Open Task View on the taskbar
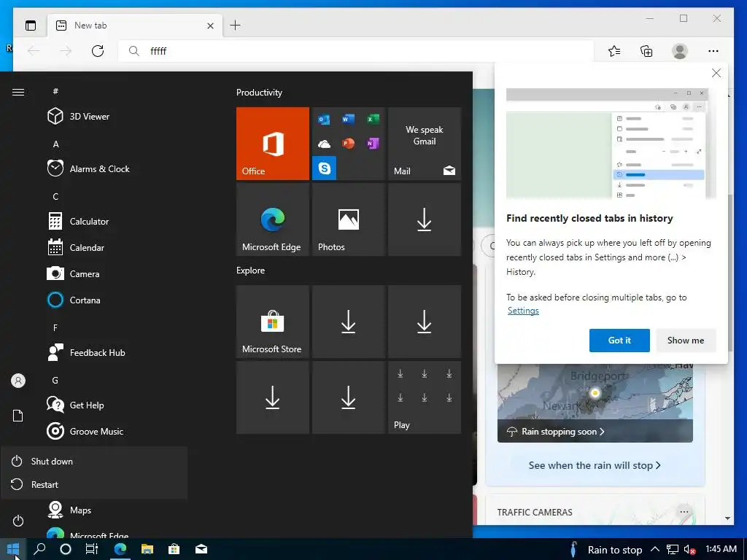This screenshot has height=560, width=747. [91, 549]
